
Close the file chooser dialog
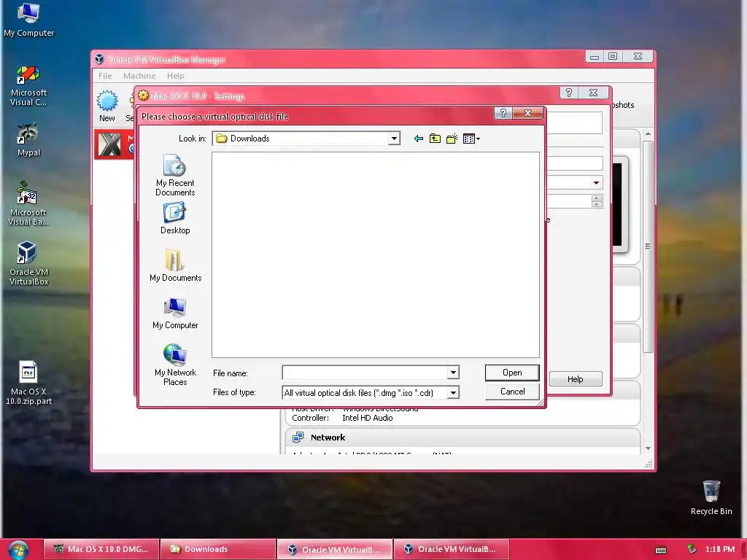click(527, 113)
